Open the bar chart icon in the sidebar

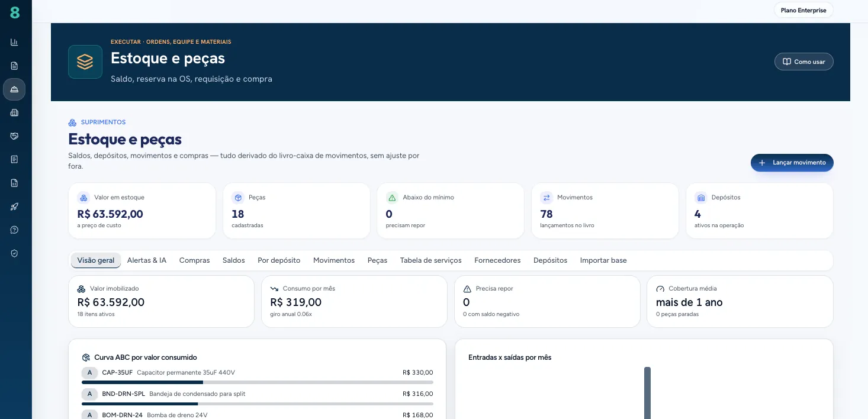tap(14, 42)
